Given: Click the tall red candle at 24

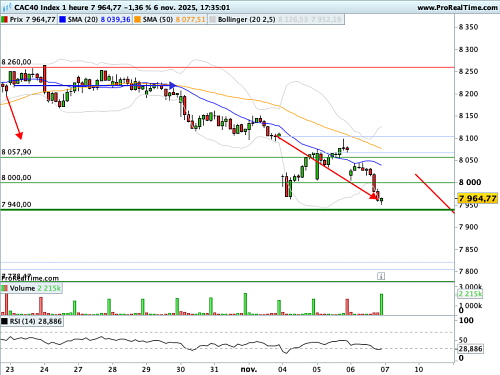Looking at the screenshot, I should [44, 79].
